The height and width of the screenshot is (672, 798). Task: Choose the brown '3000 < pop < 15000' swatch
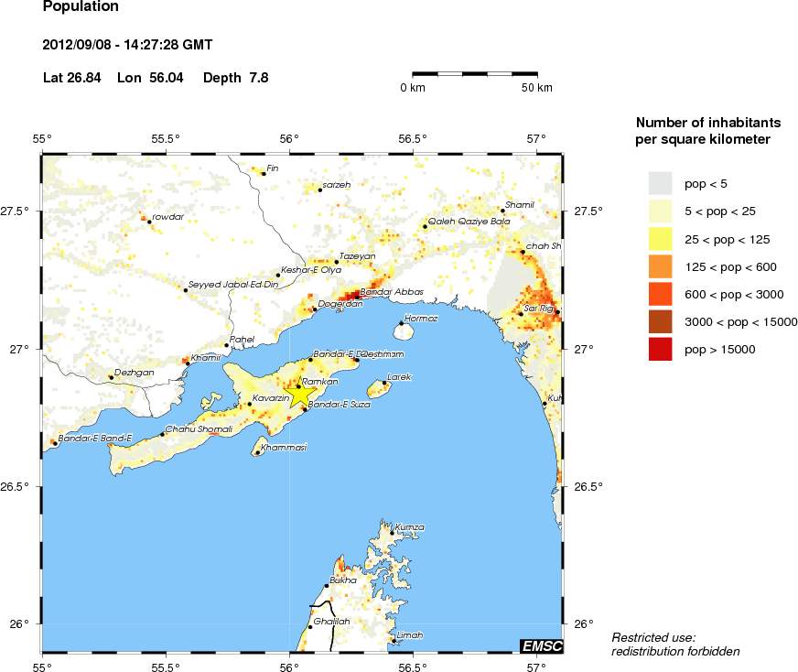(660, 321)
